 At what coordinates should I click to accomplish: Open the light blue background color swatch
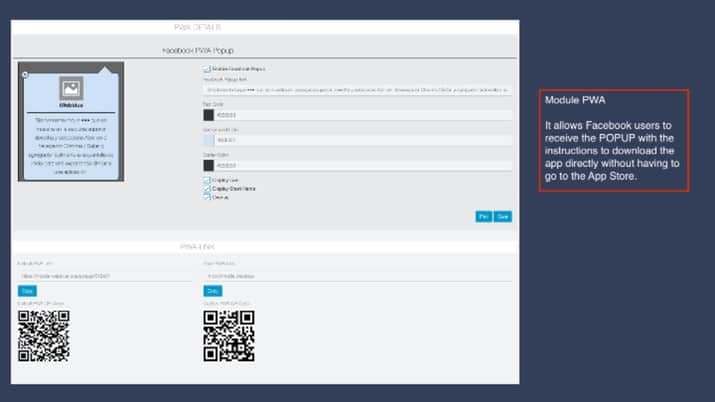tap(208, 140)
